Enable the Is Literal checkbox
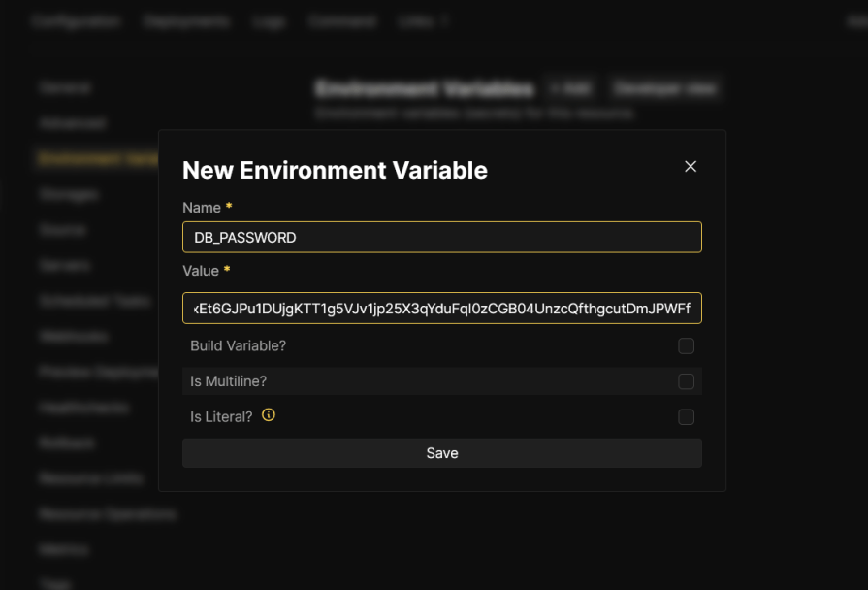The image size is (868, 590). click(x=686, y=416)
